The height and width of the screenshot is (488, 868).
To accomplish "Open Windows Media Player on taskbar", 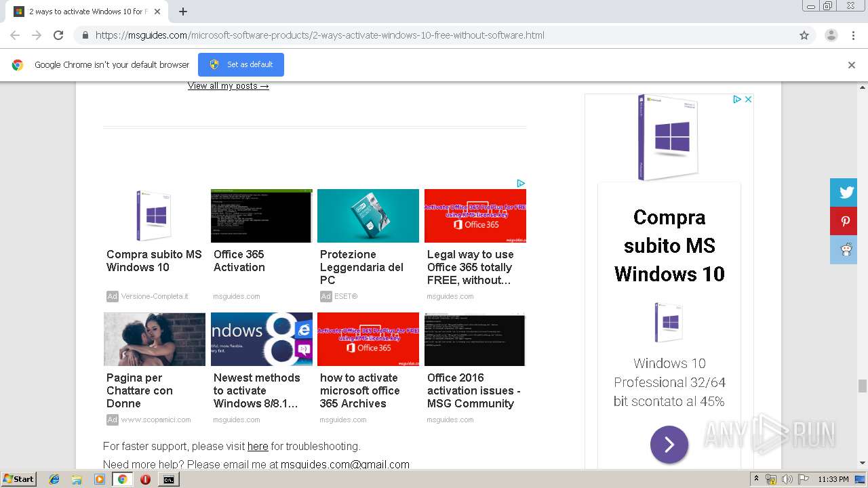I will (100, 479).
